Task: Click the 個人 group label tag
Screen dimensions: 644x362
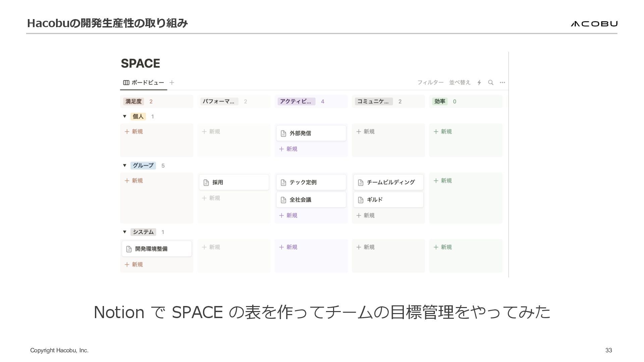Action: pos(138,116)
